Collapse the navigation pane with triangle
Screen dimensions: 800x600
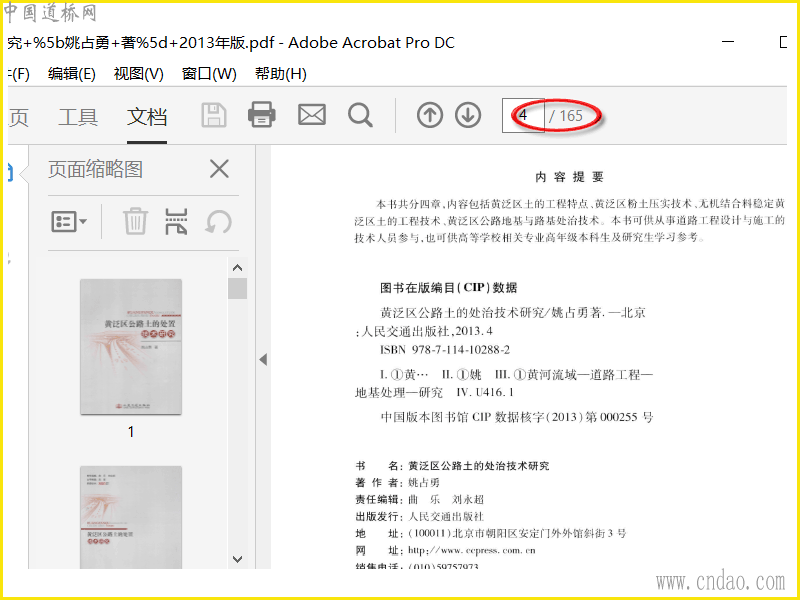click(263, 360)
